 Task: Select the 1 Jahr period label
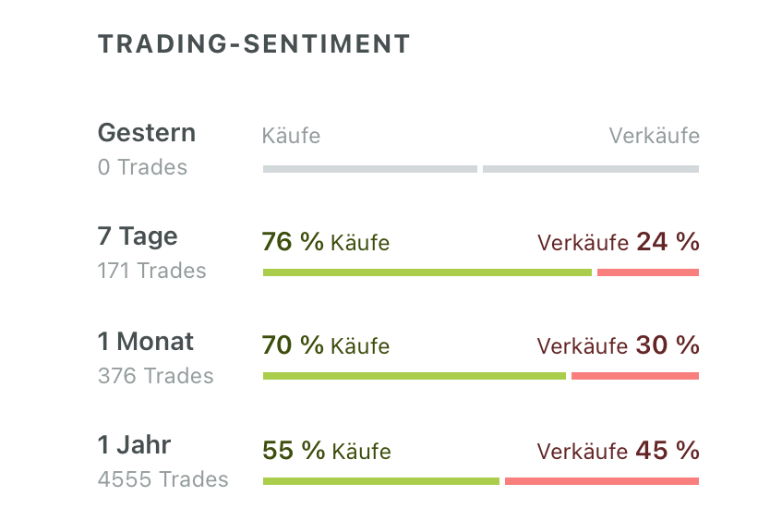tap(135, 445)
